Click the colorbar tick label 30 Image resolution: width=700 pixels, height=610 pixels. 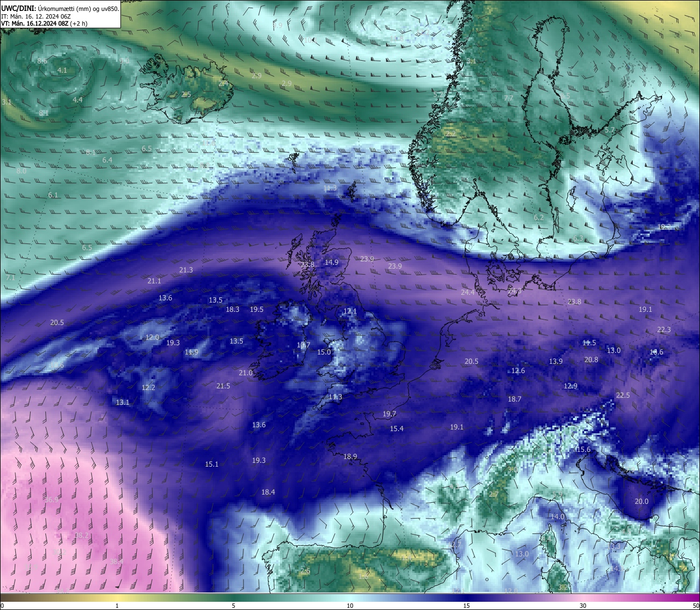click(x=583, y=606)
